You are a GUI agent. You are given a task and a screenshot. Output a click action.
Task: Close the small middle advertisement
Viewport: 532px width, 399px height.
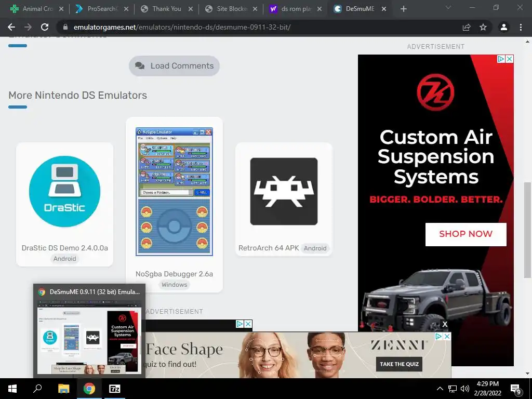(x=248, y=324)
